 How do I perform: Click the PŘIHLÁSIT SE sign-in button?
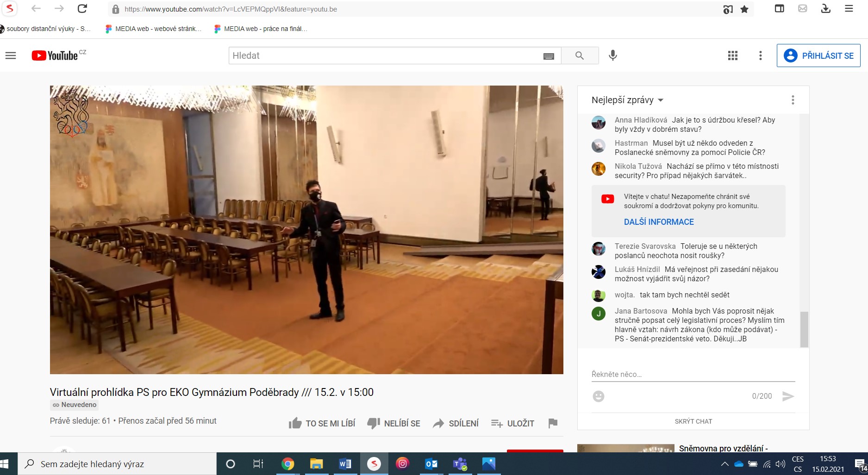(x=818, y=56)
